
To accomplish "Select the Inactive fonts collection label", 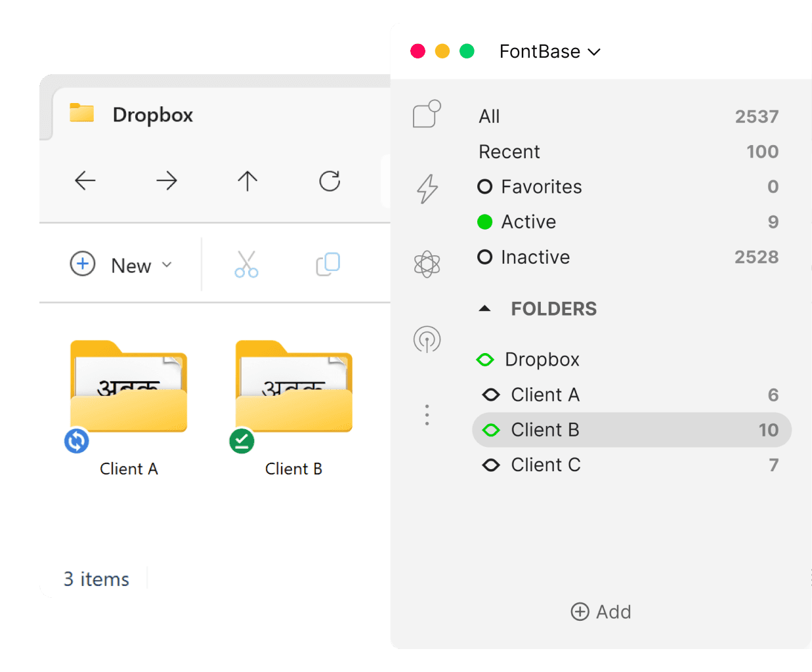I will tap(535, 257).
